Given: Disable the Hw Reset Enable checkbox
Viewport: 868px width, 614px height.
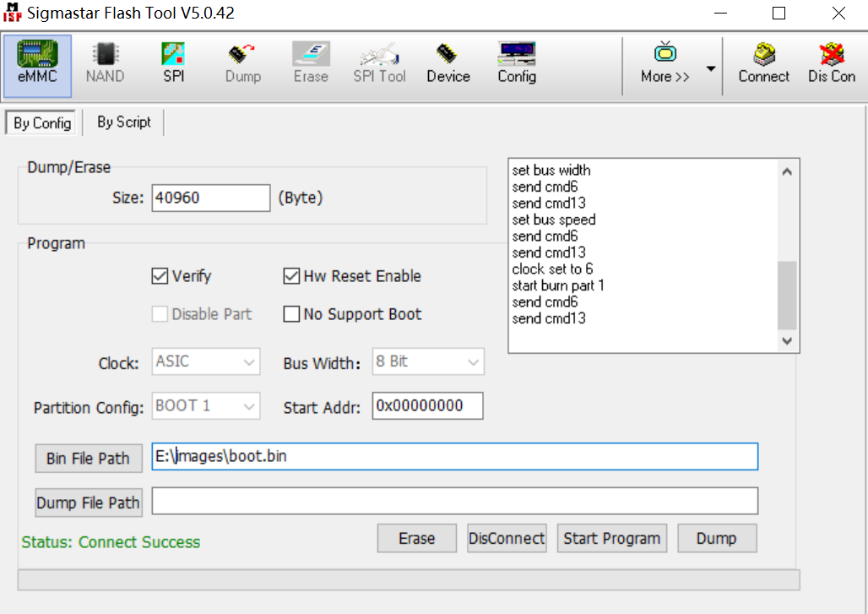Looking at the screenshot, I should [291, 276].
